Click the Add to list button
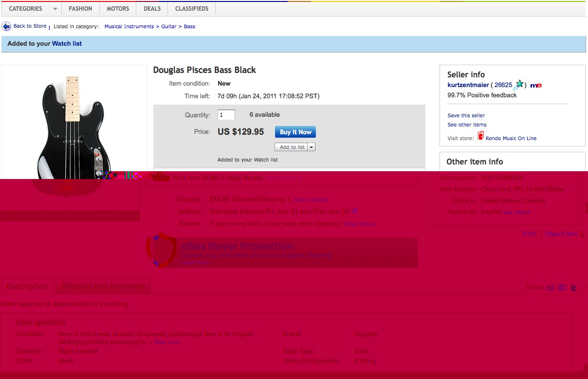The image size is (588, 379). tap(292, 147)
